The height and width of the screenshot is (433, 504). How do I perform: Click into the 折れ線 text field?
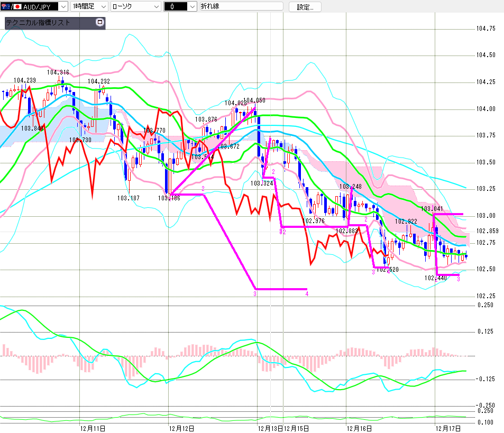point(241,7)
